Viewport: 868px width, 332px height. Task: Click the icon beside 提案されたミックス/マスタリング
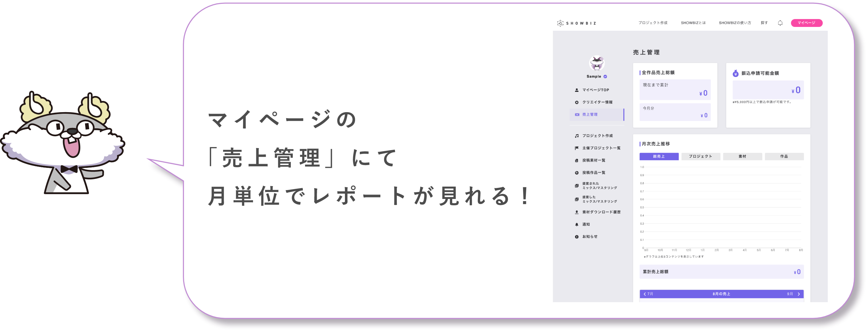(577, 186)
